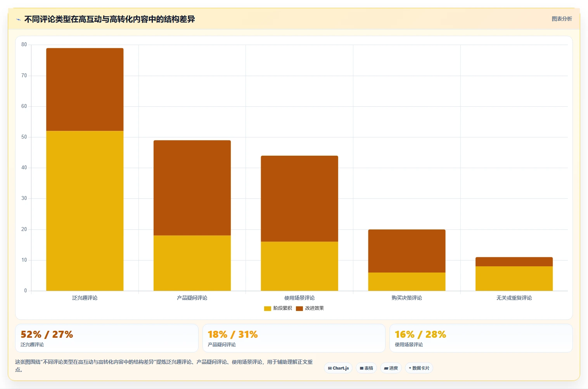Click the brown bar segment for 使用场景评论
588x389 pixels.
299,199
